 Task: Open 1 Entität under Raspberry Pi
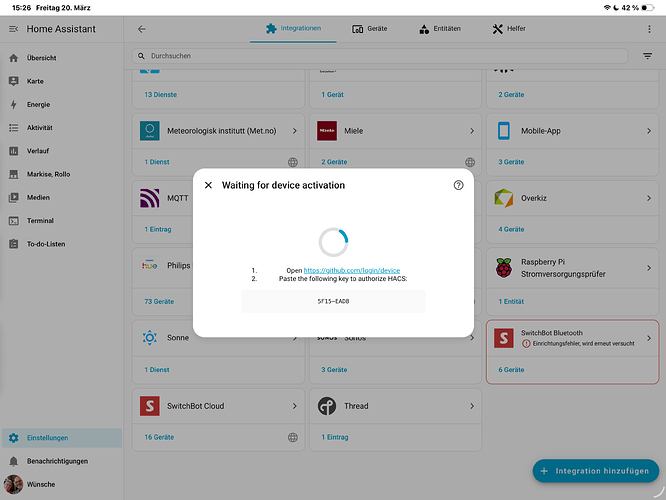pyautogui.click(x=511, y=302)
